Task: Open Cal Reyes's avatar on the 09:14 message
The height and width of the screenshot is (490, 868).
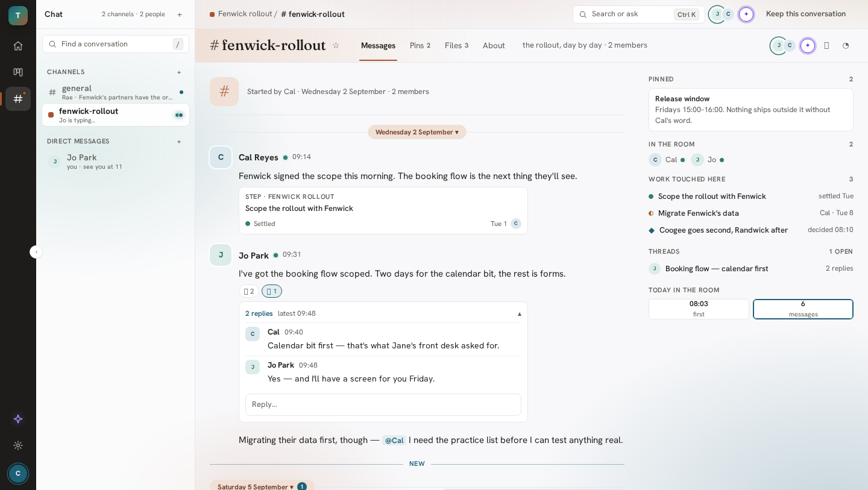Action: coord(221,157)
